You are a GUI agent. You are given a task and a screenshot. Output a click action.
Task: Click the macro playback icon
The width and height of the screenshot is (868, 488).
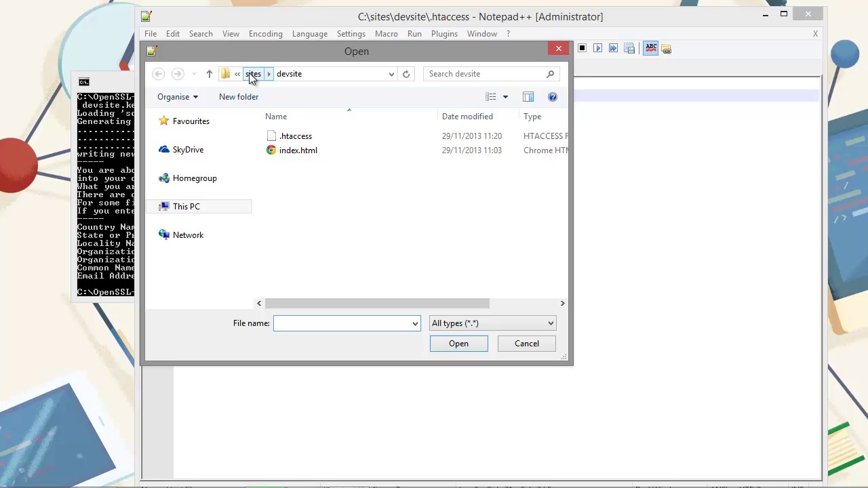click(597, 48)
